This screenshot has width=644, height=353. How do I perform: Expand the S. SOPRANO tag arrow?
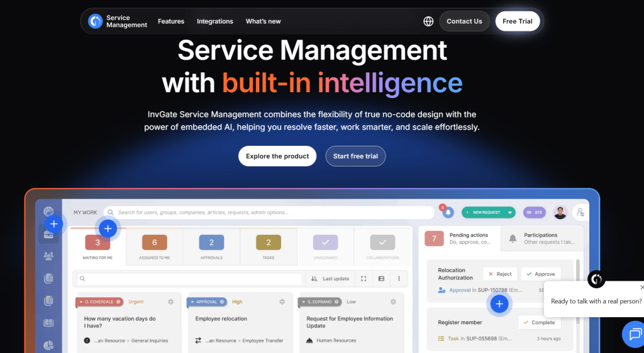[304, 301]
